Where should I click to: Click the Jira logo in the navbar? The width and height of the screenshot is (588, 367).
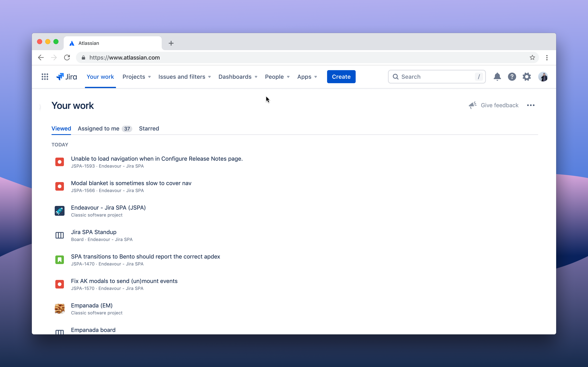click(x=66, y=77)
